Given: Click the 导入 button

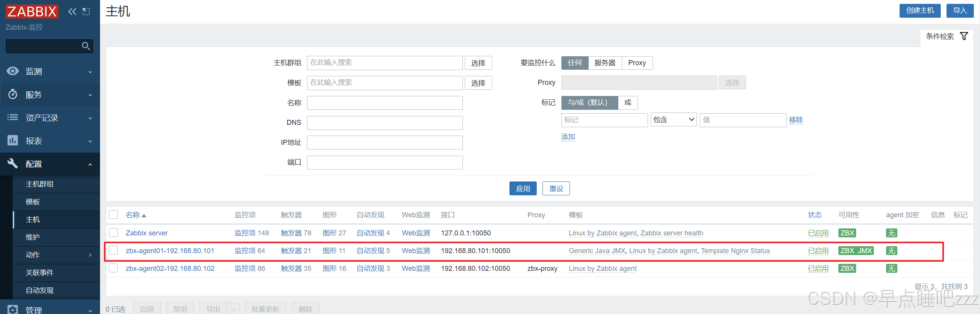Looking at the screenshot, I should 960,10.
